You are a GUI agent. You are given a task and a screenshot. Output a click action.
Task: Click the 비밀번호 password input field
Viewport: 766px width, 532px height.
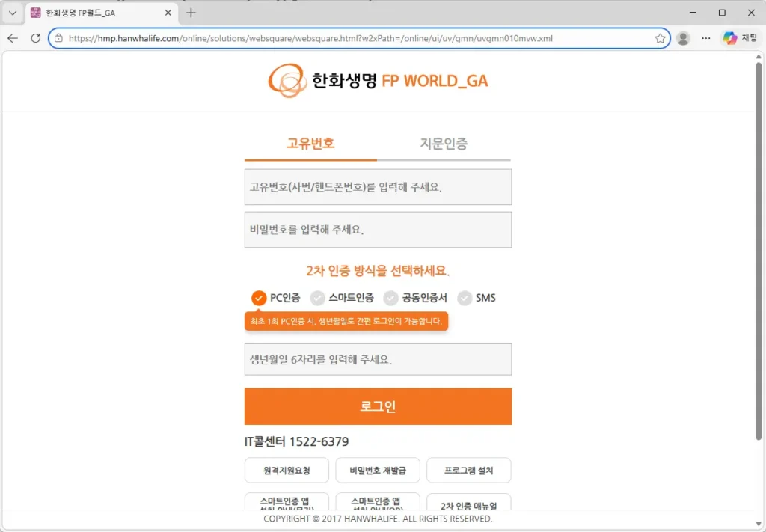tap(378, 230)
